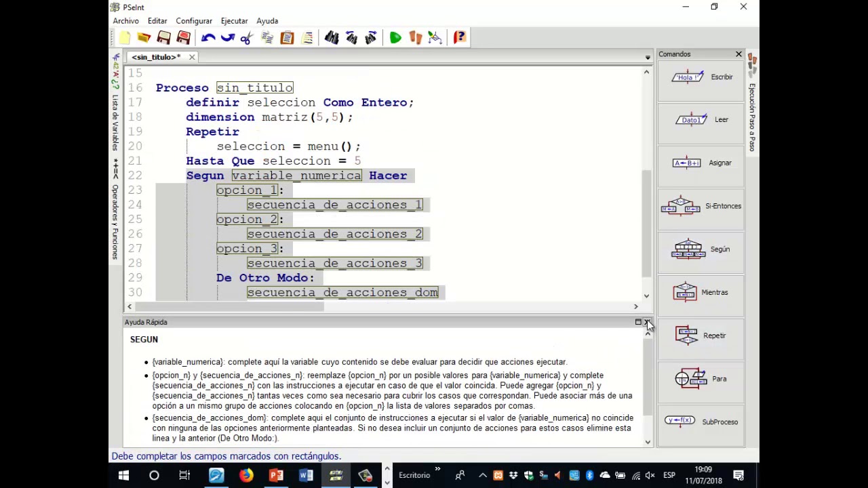Click the find next binoculars icon
Screen dimensions: 868x488
coord(371,37)
